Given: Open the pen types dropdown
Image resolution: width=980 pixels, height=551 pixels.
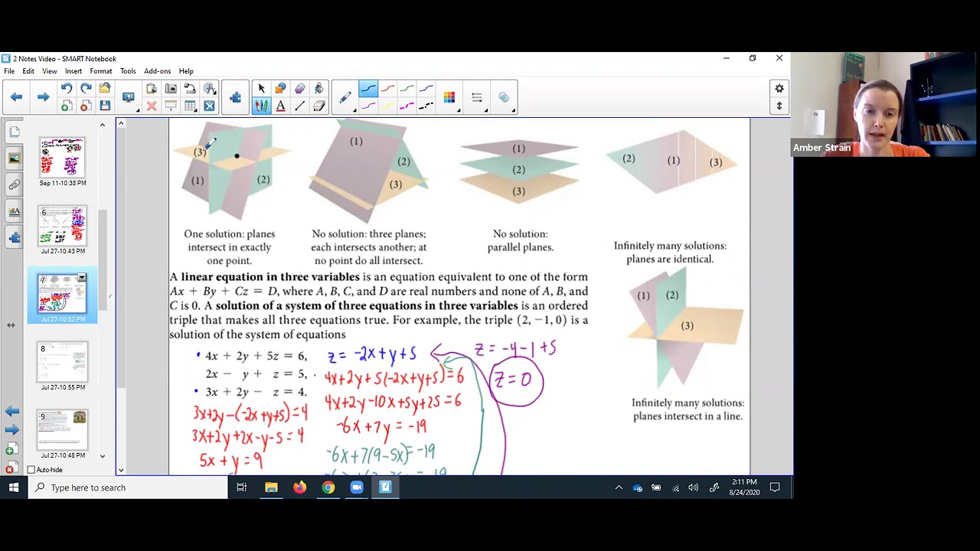Looking at the screenshot, I should (345, 97).
